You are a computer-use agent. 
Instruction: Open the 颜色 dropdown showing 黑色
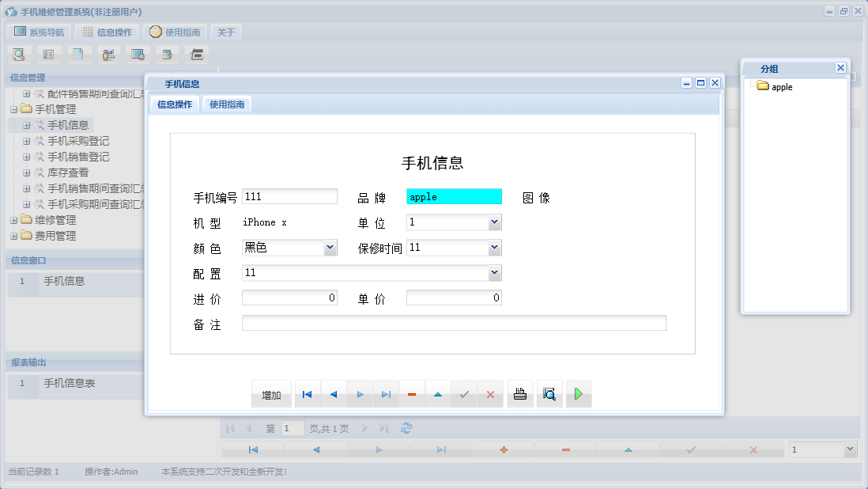click(333, 248)
